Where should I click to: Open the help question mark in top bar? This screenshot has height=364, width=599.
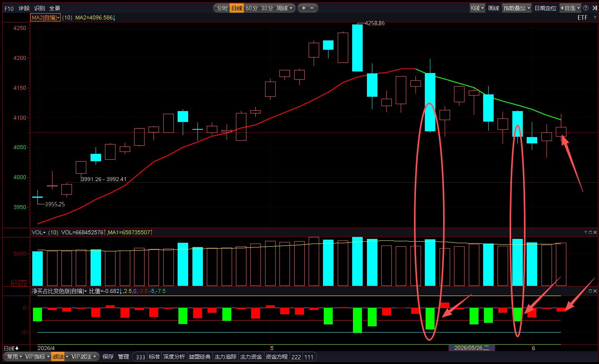586,8
